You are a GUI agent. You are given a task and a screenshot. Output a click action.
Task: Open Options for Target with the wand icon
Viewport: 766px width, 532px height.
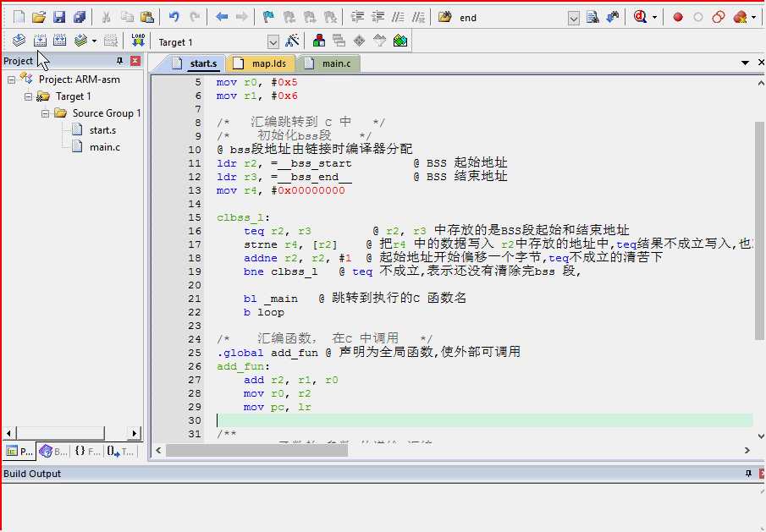click(x=292, y=41)
